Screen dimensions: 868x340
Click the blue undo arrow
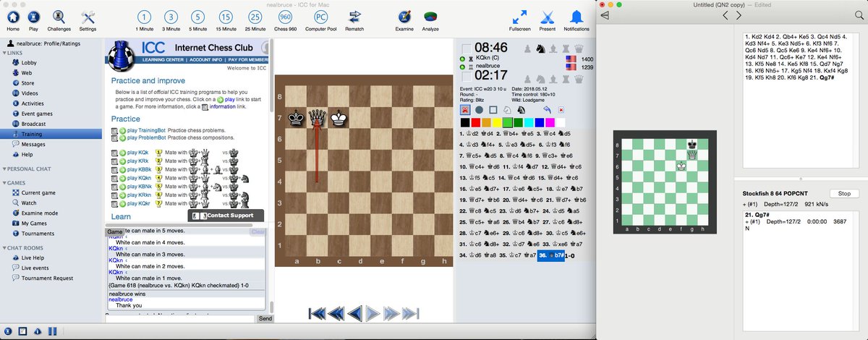point(546,110)
